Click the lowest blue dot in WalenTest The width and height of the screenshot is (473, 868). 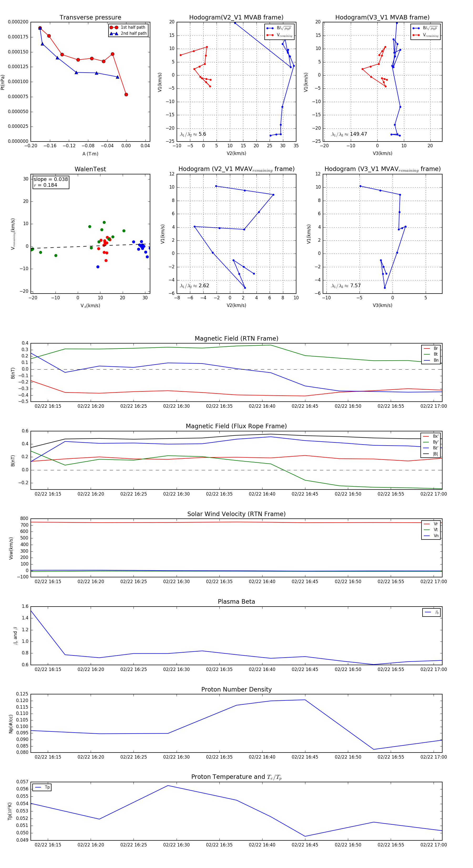(98, 267)
